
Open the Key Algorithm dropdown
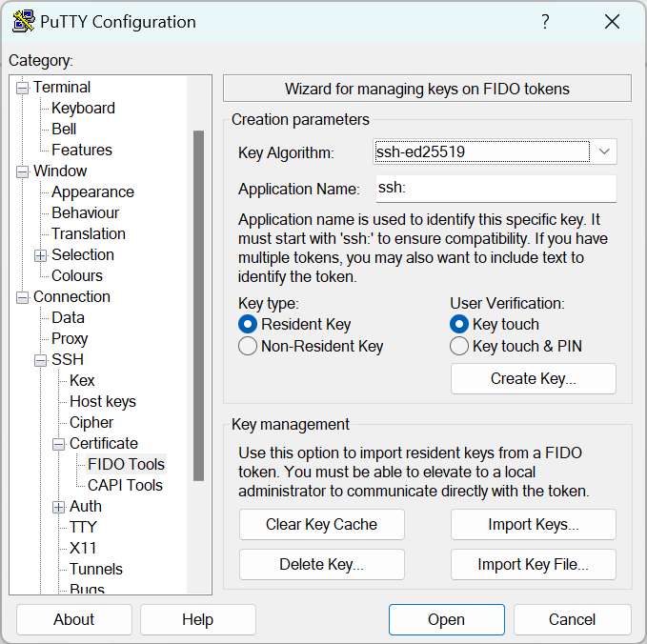(604, 151)
